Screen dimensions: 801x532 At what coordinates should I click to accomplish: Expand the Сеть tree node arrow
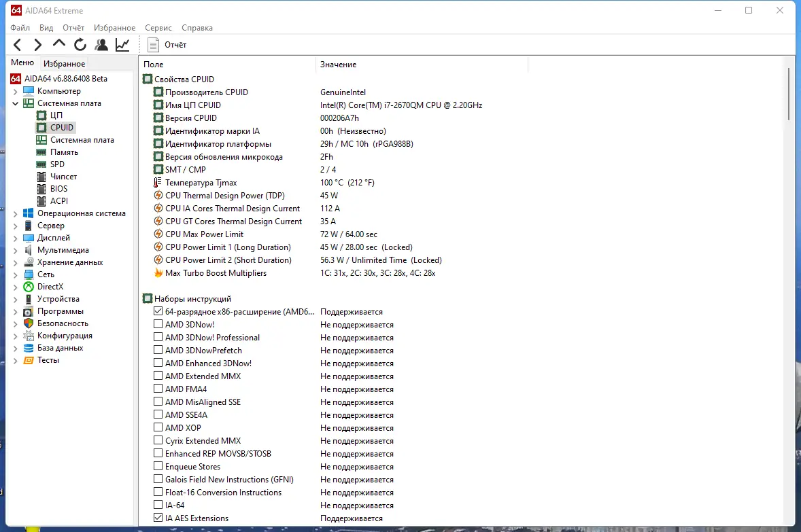[x=16, y=275]
